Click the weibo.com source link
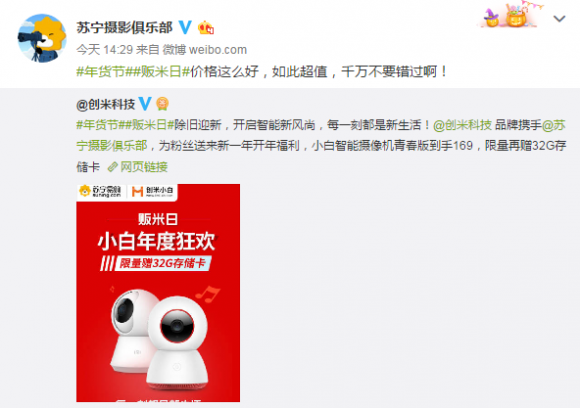 coord(205,50)
